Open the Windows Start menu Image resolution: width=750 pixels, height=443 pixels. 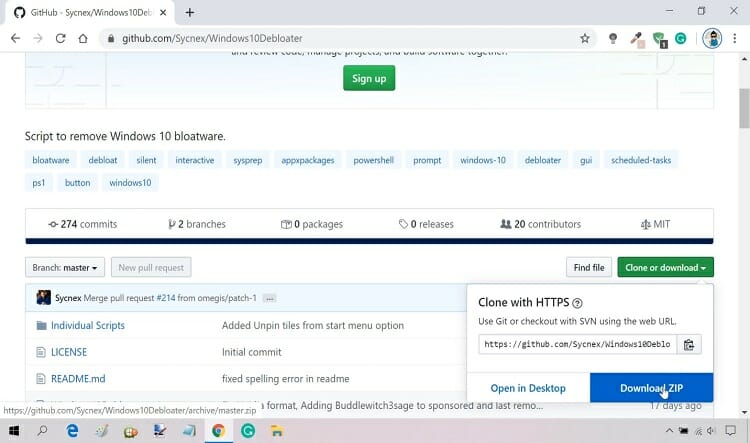click(14, 431)
